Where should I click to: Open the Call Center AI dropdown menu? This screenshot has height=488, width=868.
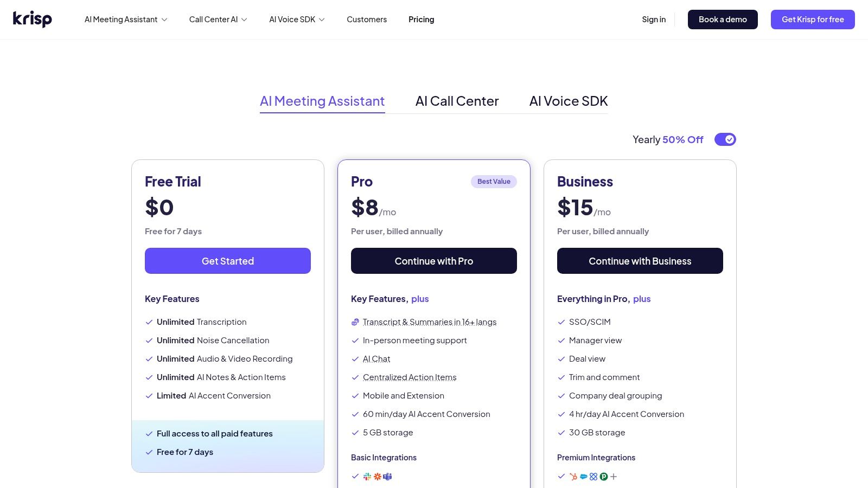218,20
